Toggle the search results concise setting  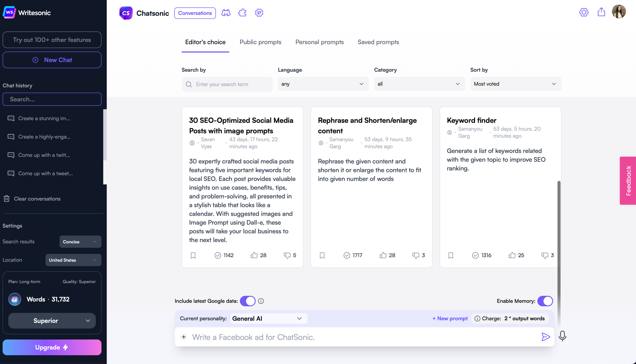point(80,242)
